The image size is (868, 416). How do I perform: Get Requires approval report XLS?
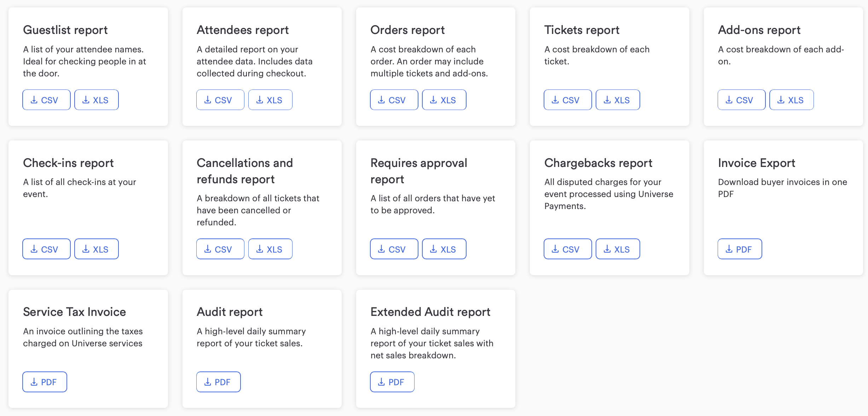(x=444, y=249)
